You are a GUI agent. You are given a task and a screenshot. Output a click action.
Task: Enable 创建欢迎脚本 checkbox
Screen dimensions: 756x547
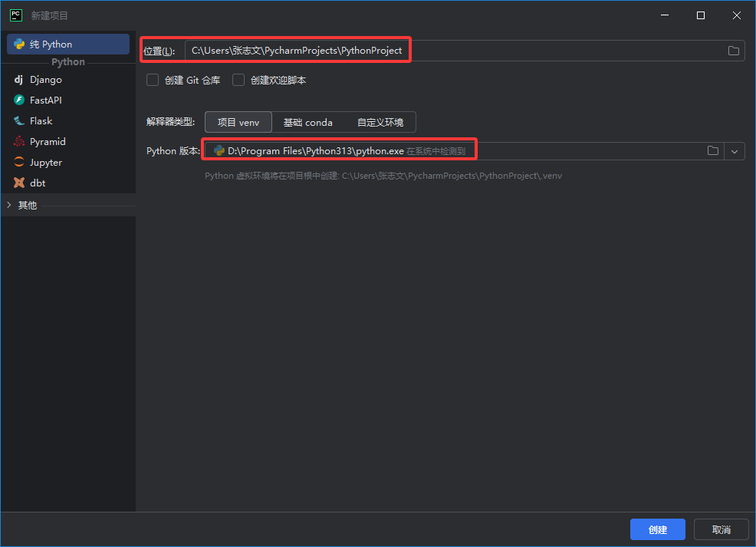[238, 80]
